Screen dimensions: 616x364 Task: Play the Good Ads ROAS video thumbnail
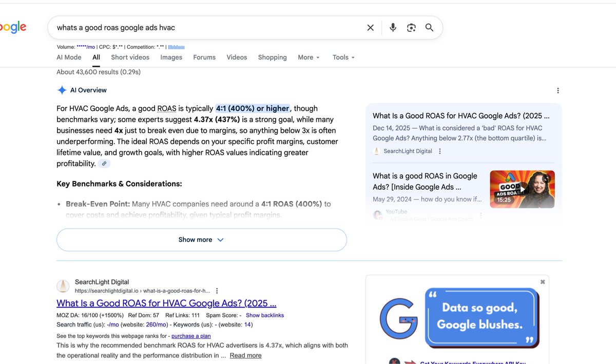pos(522,189)
